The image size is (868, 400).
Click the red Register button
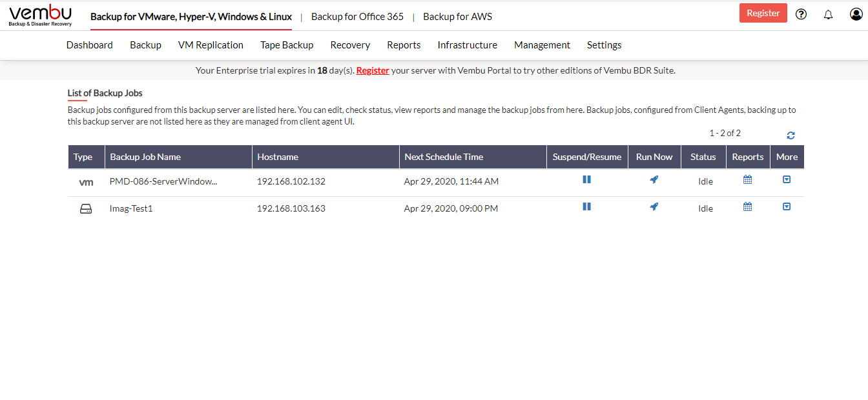(x=763, y=13)
